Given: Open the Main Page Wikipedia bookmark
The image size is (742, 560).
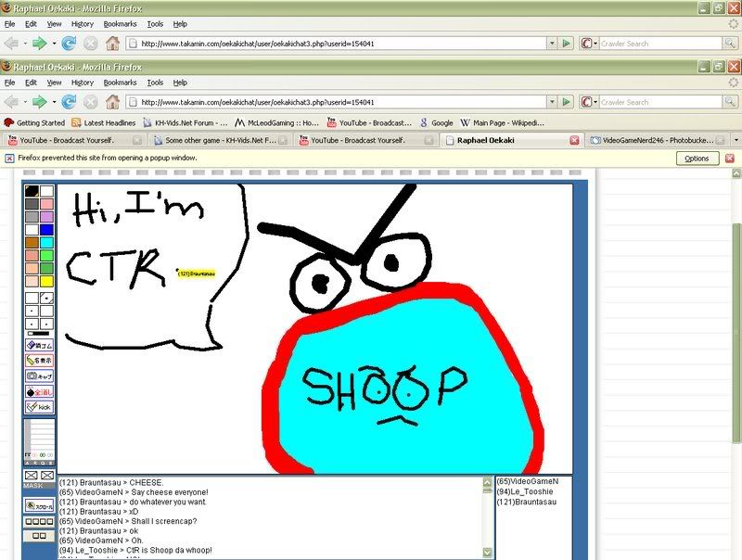Looking at the screenshot, I should 499,122.
